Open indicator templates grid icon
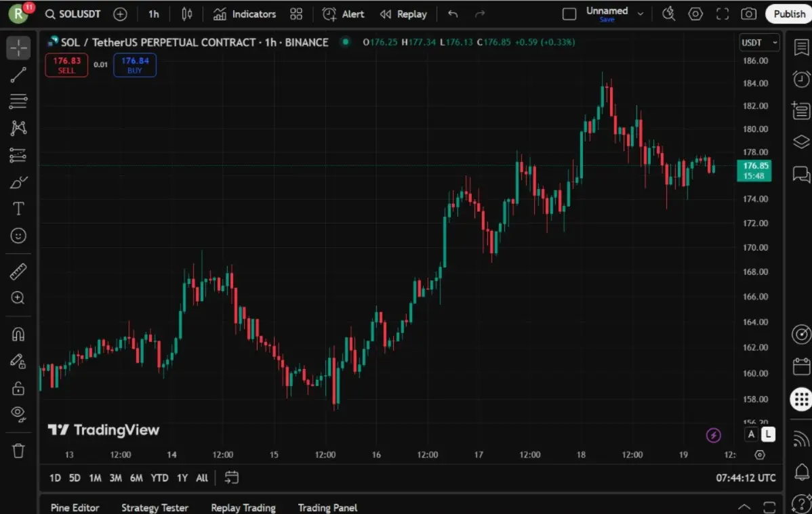The width and height of the screenshot is (812, 514). (296, 14)
